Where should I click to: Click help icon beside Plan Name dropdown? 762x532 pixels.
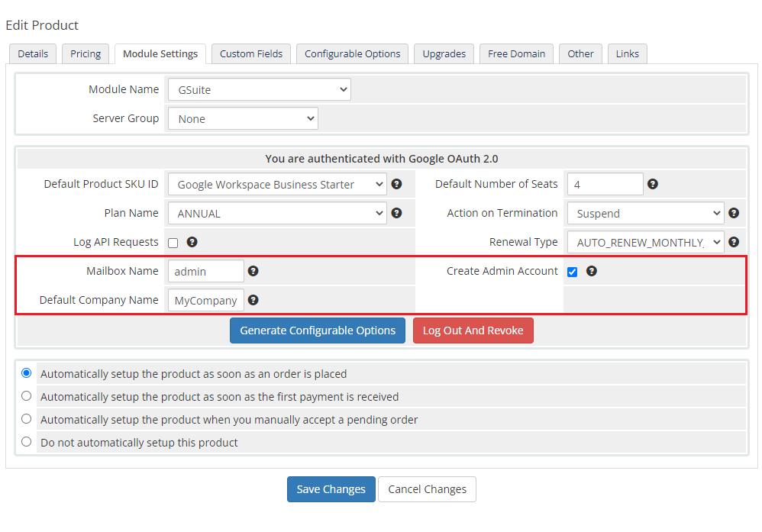(x=396, y=213)
